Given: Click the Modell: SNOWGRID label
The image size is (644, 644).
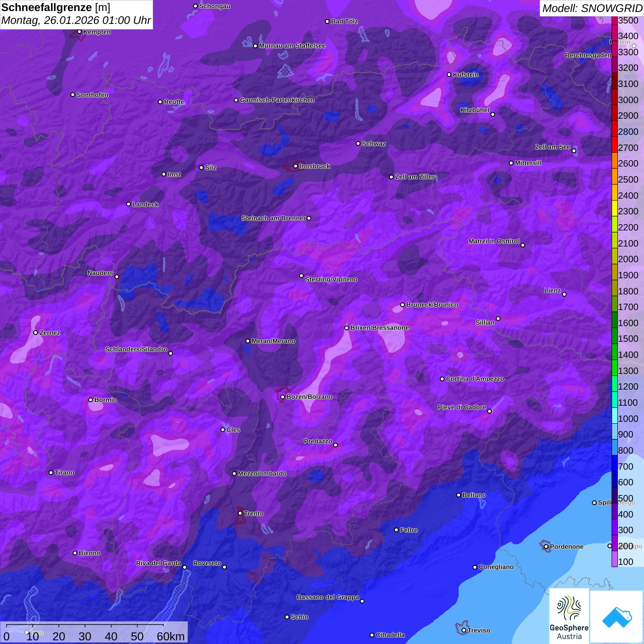Looking at the screenshot, I should click(592, 8).
